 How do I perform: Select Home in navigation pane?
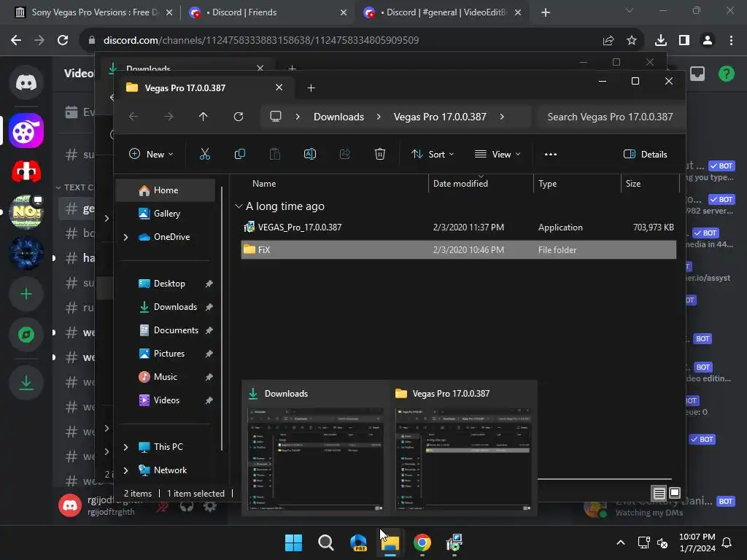pos(166,190)
